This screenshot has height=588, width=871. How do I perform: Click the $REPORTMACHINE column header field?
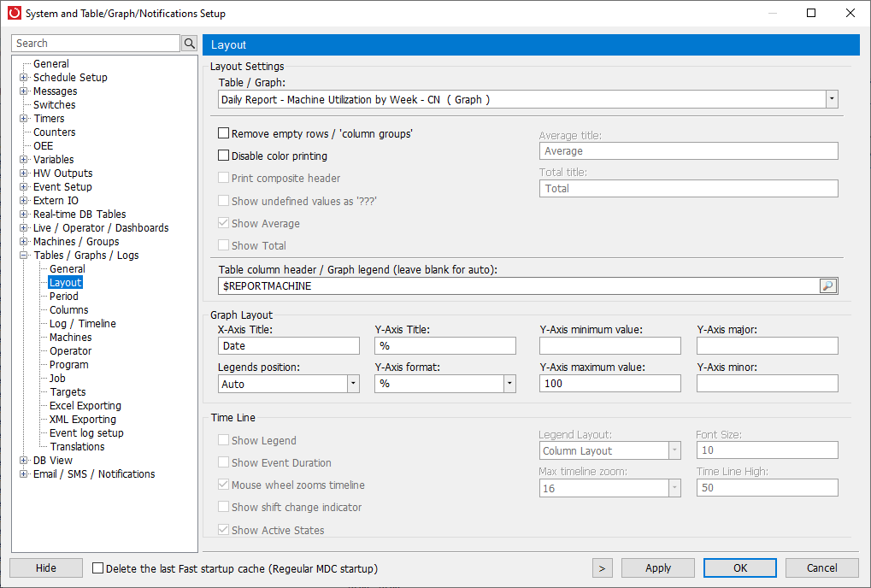(519, 286)
